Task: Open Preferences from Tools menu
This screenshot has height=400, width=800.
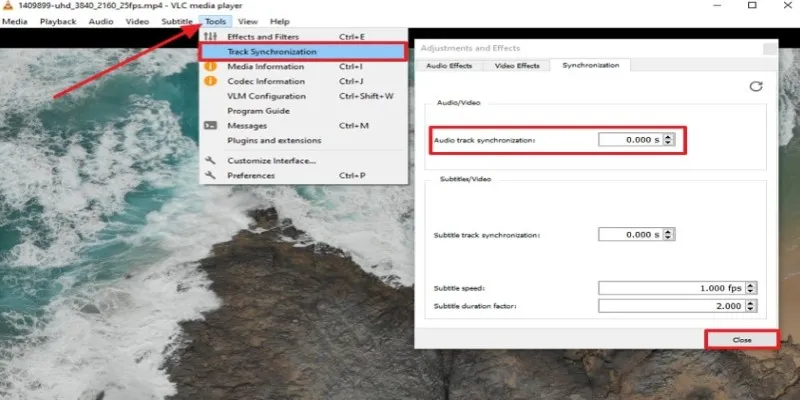Action: pos(303,176)
